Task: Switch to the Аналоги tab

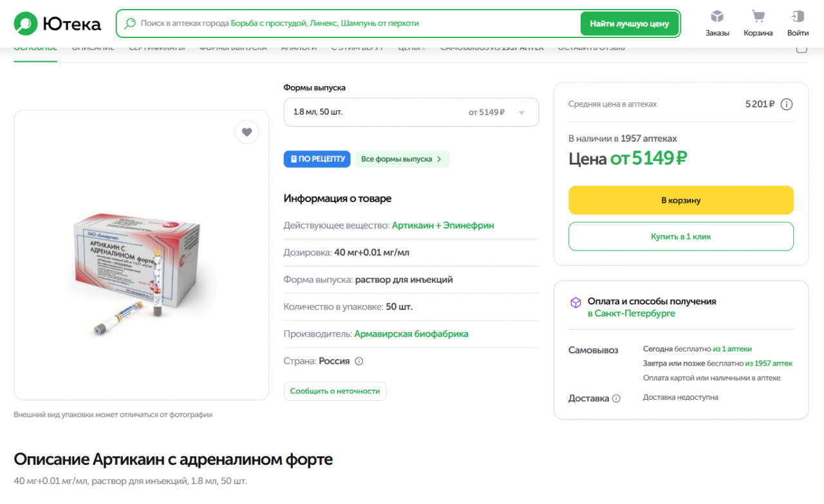Action: point(299,48)
